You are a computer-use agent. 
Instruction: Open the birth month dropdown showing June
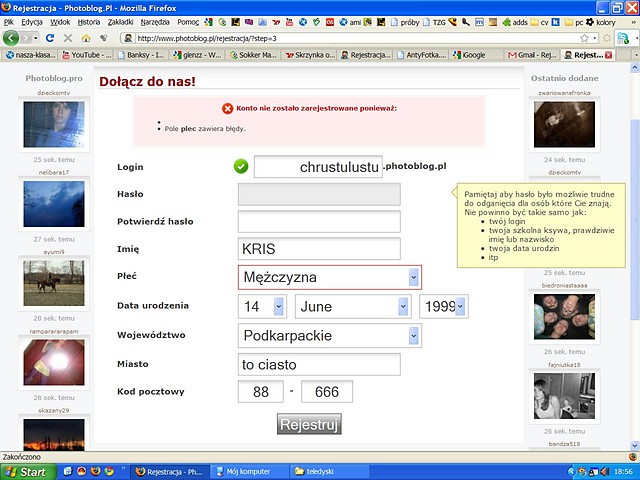click(x=353, y=307)
